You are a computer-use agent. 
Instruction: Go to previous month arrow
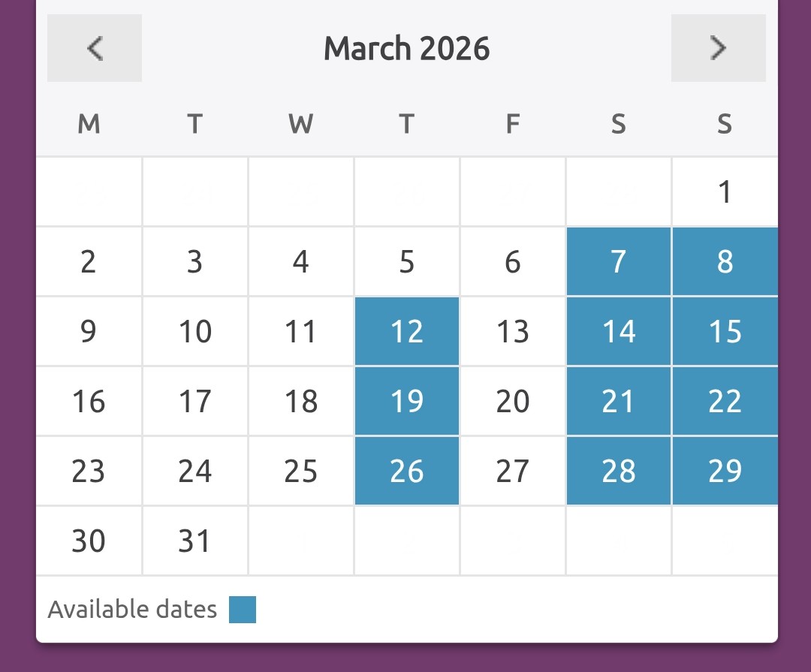coord(95,48)
